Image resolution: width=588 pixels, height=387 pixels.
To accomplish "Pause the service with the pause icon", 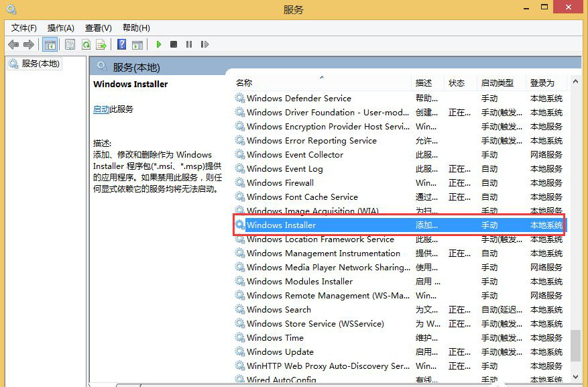I will tap(188, 45).
